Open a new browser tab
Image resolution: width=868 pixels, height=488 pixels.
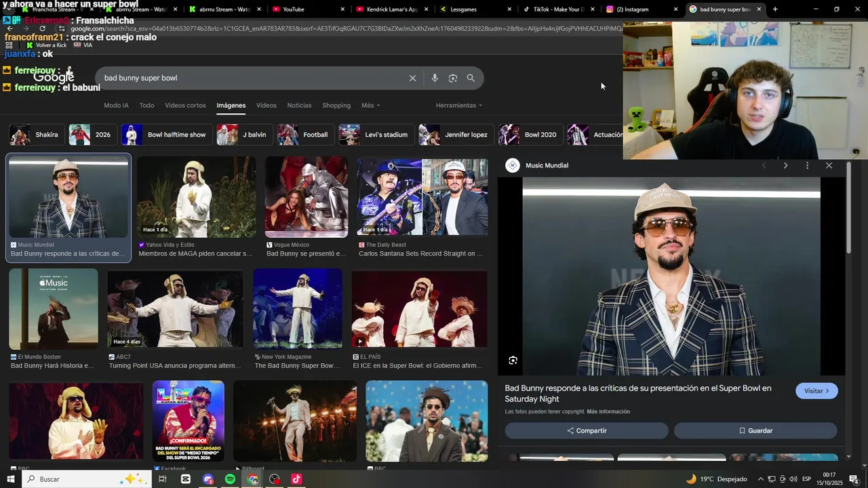coord(775,9)
